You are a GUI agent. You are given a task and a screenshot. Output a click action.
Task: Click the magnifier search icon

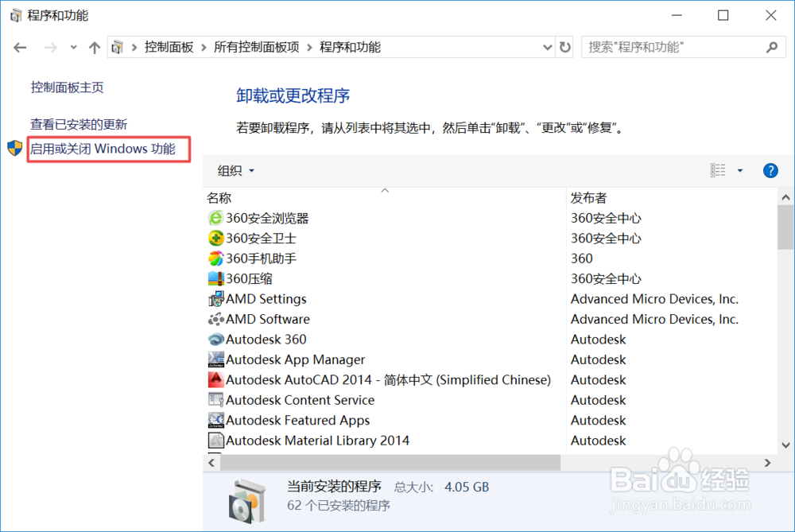coord(772,47)
